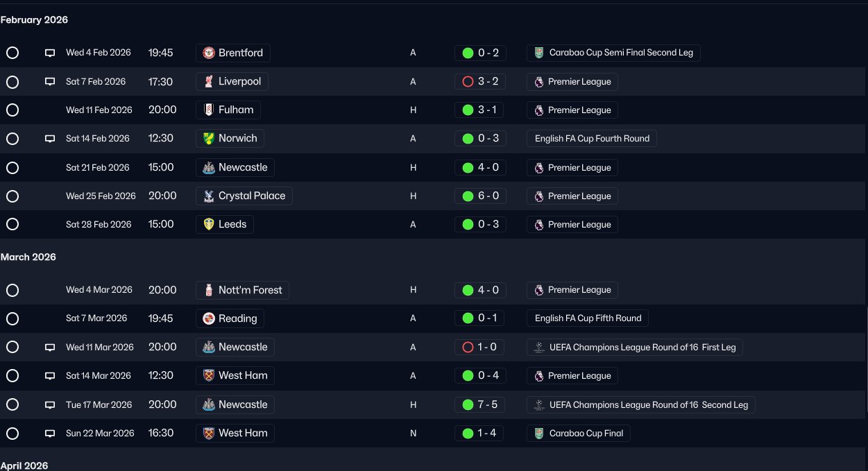Open the Liverpool team button
The image size is (868, 471).
point(232,81)
